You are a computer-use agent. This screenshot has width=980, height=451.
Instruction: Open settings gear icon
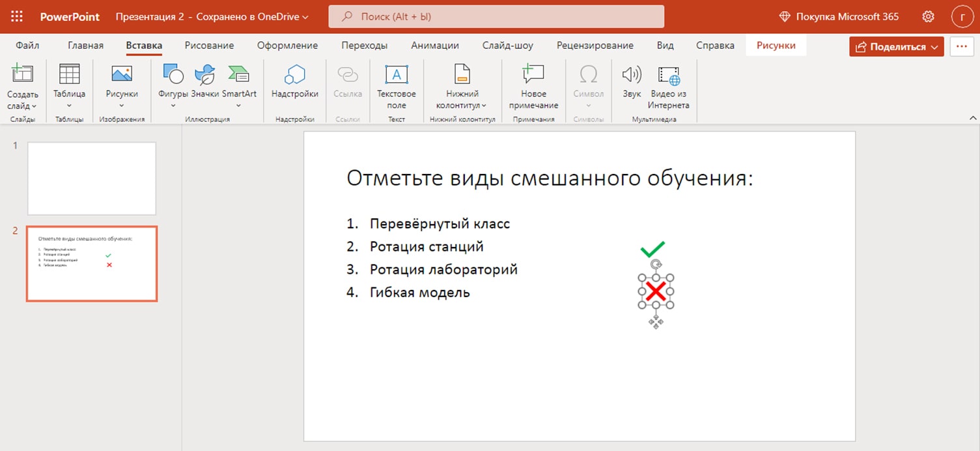929,16
